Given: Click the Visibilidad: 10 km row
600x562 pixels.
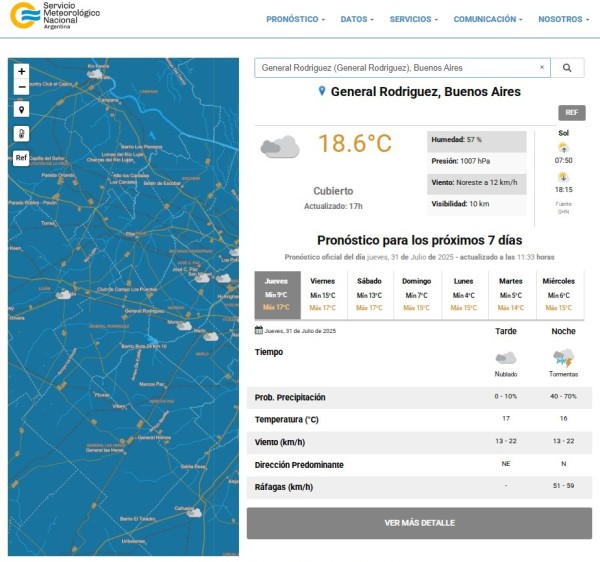Looking at the screenshot, I should coord(477,204).
